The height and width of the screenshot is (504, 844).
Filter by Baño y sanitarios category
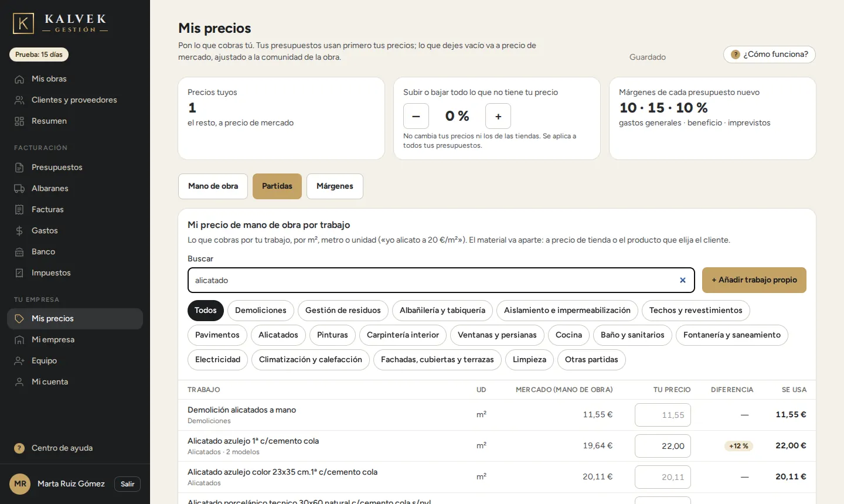tap(632, 335)
